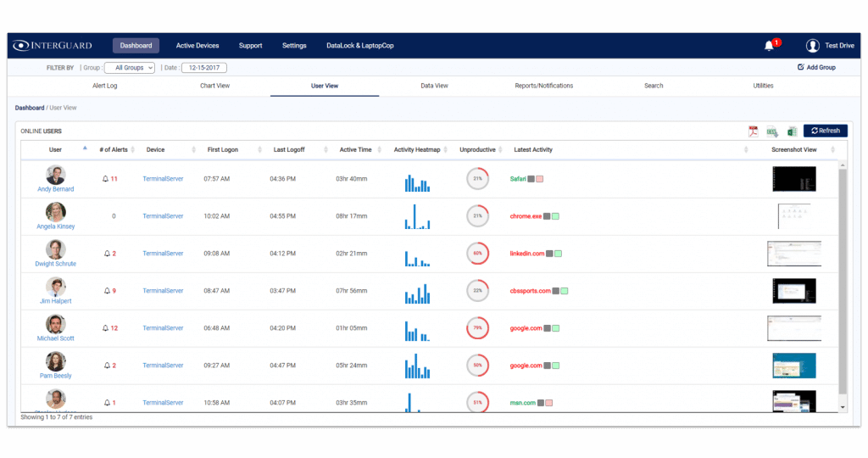
Task: Switch to the Alert Log tab
Action: click(104, 86)
